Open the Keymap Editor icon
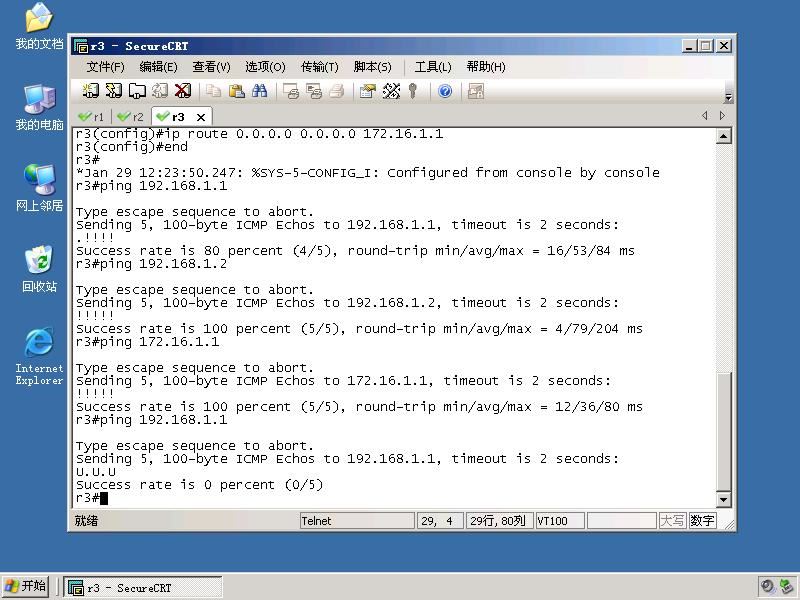The width and height of the screenshot is (800, 600). coord(391,91)
